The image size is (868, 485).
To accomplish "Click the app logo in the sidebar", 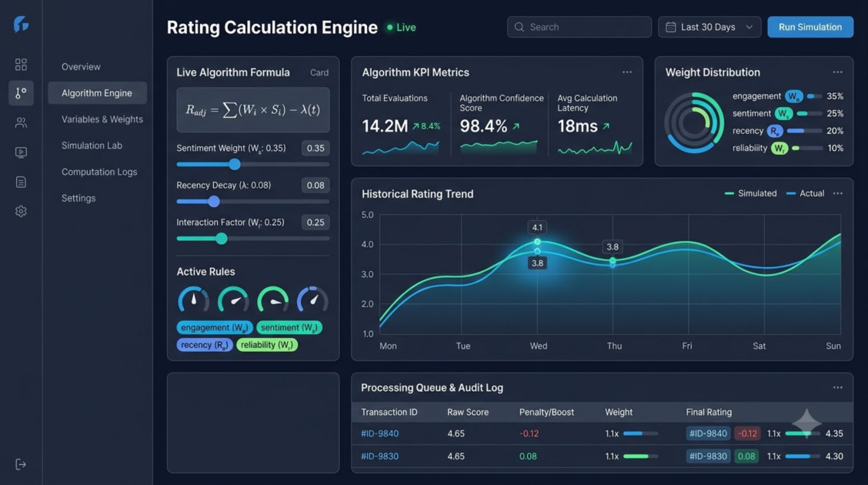I will click(21, 25).
